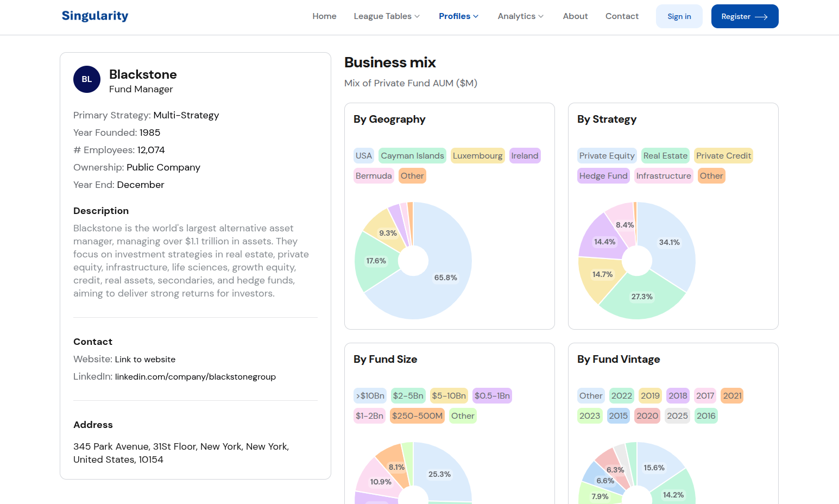839x504 pixels.
Task: Click the Singularity logo
Action: (x=95, y=16)
